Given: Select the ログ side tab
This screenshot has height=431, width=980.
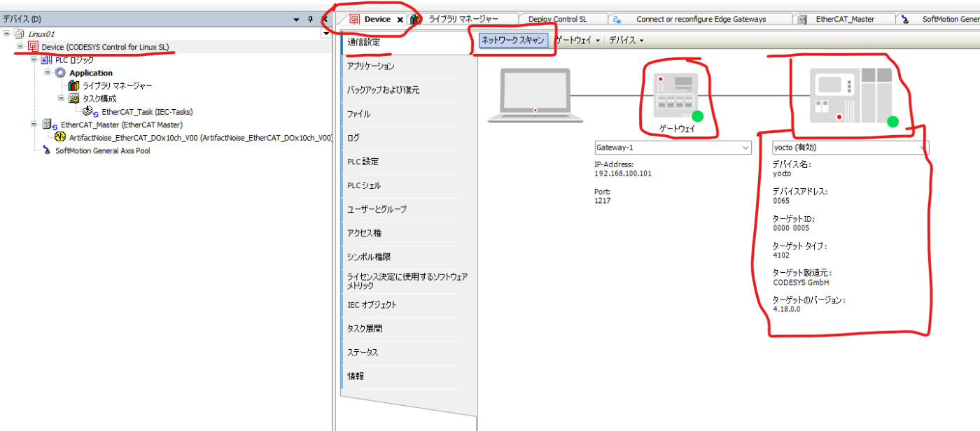Looking at the screenshot, I should click(x=409, y=137).
